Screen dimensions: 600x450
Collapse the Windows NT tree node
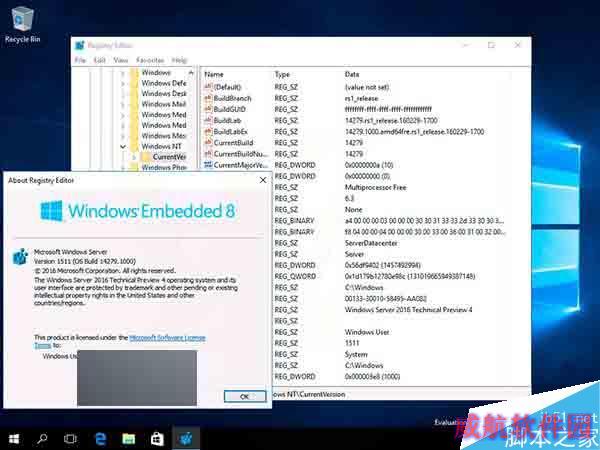123,146
